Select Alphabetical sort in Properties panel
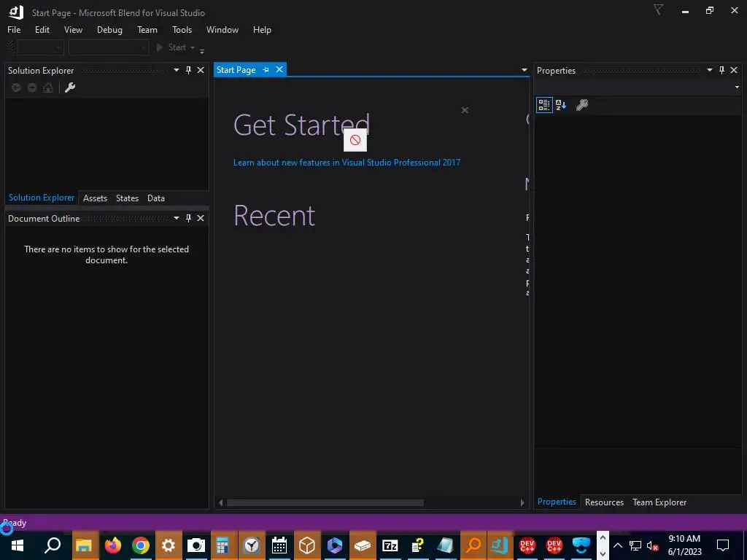The height and width of the screenshot is (560, 747). click(561, 105)
